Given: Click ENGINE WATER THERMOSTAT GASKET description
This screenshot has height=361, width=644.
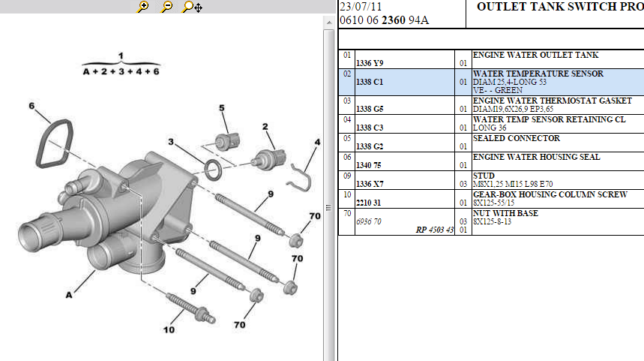Looking at the screenshot, I should 553,101.
